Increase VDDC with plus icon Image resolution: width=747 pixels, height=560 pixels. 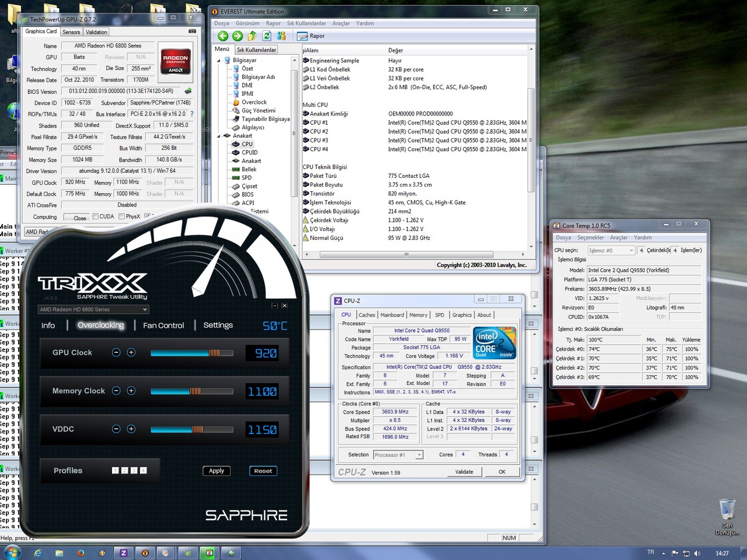click(x=131, y=429)
